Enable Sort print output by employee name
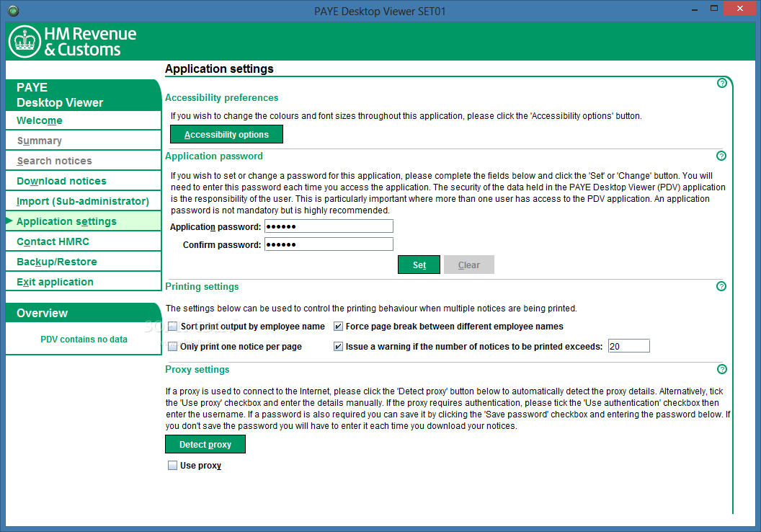Viewport: 761px width, 532px height. click(x=172, y=326)
